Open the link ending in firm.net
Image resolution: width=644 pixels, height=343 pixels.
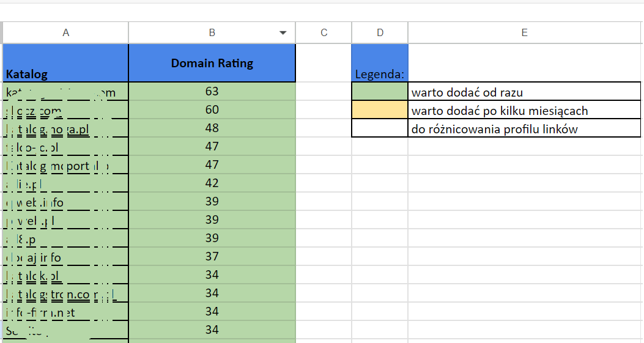pos(40,313)
